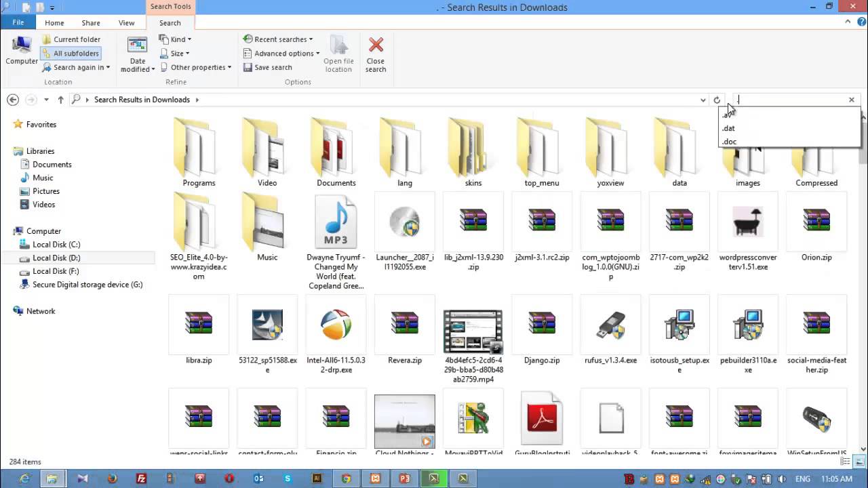
Task: Toggle All subfolders search scope
Action: pyautogui.click(x=70, y=54)
